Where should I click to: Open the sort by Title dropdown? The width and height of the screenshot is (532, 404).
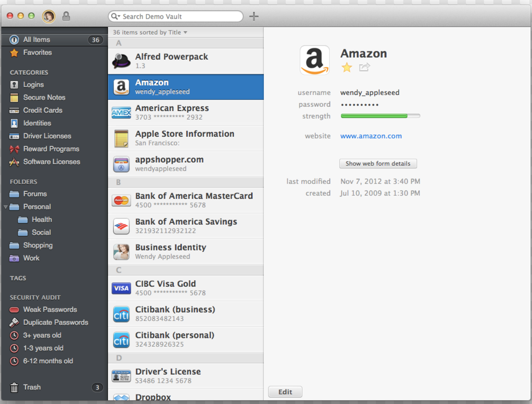pyautogui.click(x=150, y=33)
